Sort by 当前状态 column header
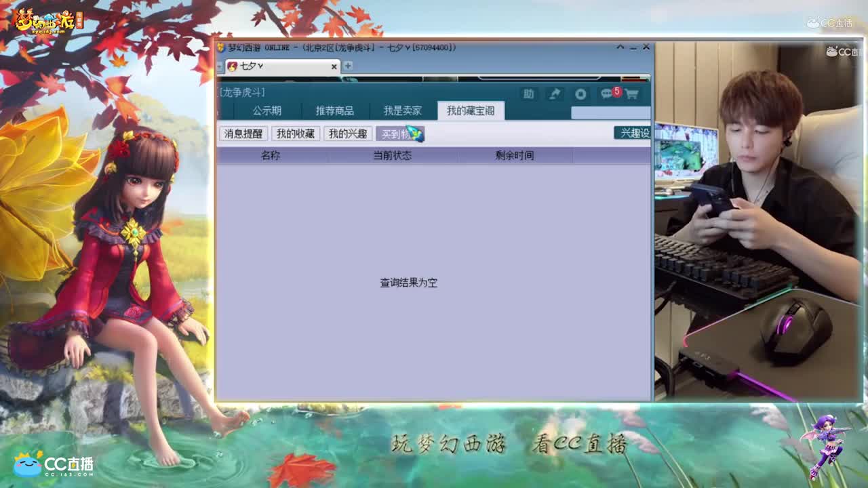Image resolution: width=868 pixels, height=488 pixels. click(x=393, y=155)
